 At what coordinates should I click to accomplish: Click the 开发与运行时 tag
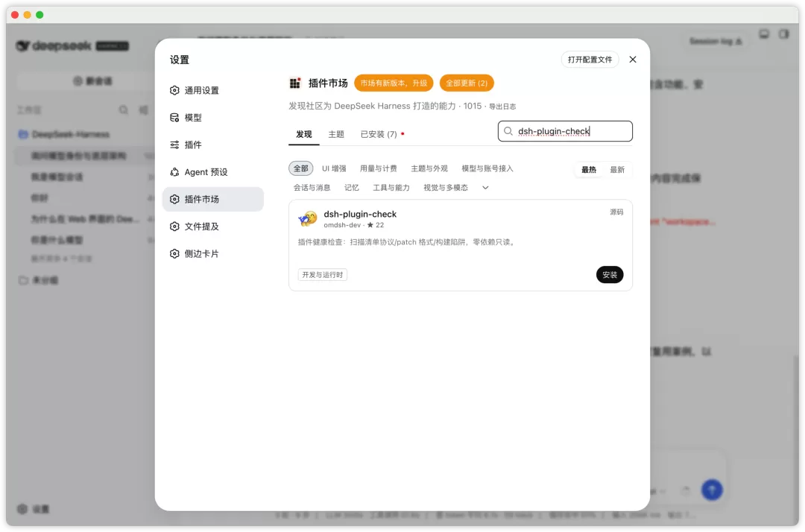(323, 275)
